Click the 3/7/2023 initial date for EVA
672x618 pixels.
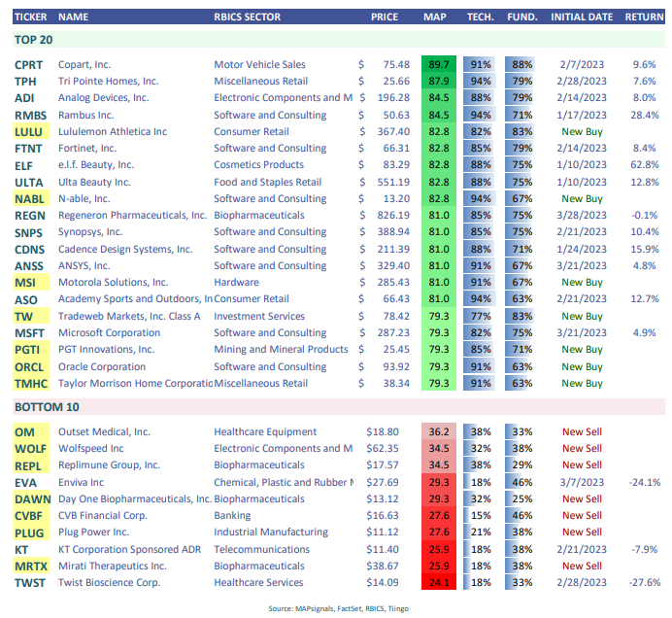pyautogui.click(x=582, y=483)
